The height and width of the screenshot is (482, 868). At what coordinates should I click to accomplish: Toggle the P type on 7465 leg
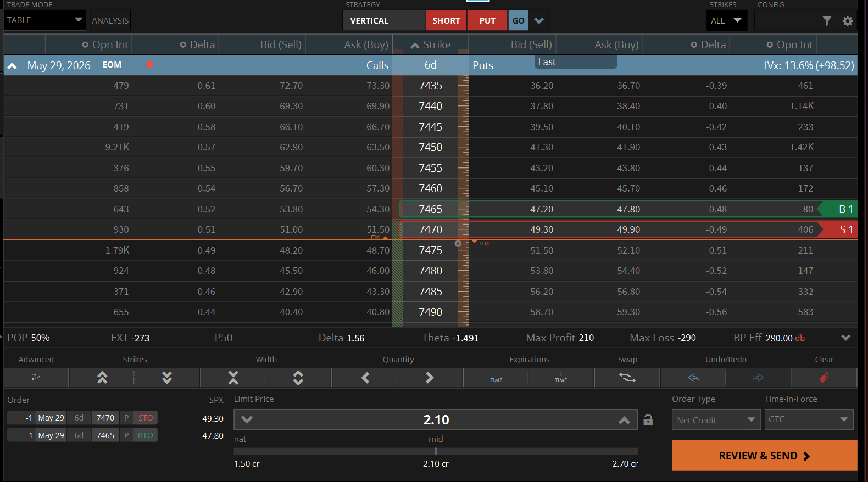[126, 435]
